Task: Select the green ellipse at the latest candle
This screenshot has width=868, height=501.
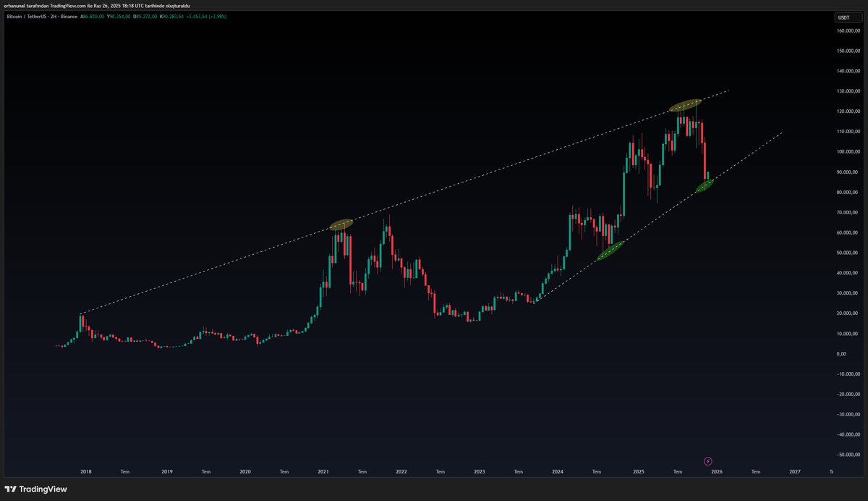Action: pyautogui.click(x=705, y=185)
